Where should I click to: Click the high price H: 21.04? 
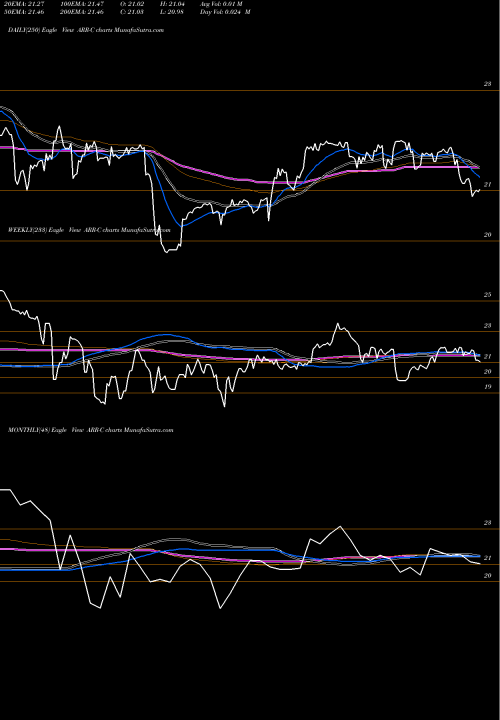click(174, 4)
